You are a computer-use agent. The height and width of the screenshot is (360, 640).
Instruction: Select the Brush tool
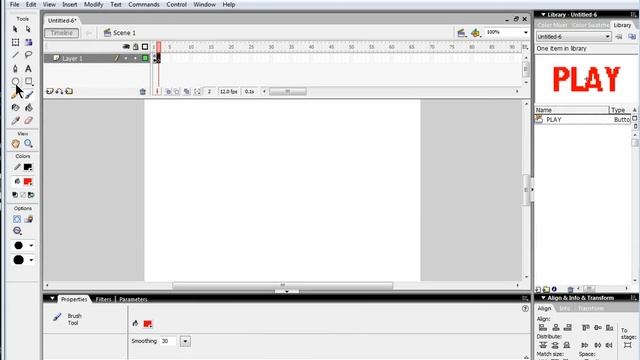coord(29,95)
